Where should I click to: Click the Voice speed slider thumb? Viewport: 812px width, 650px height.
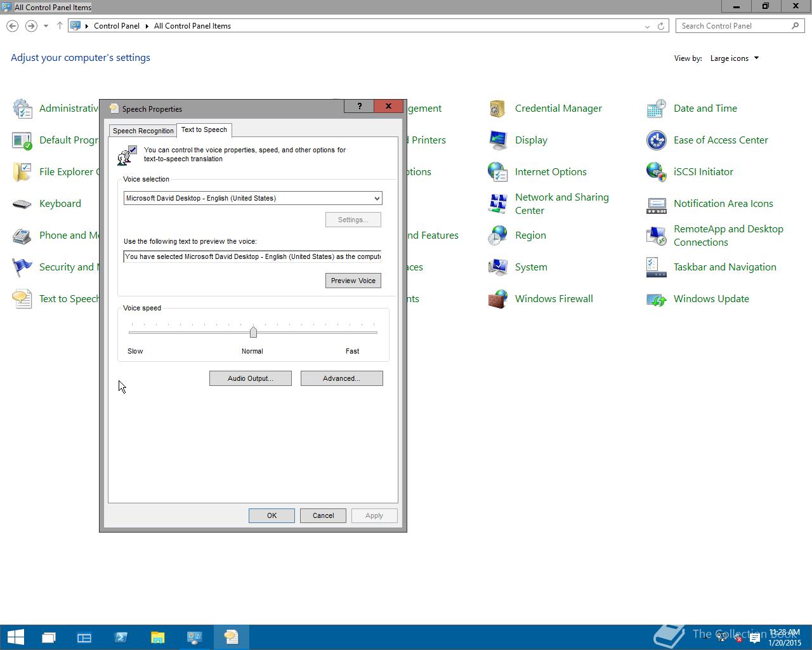(253, 332)
